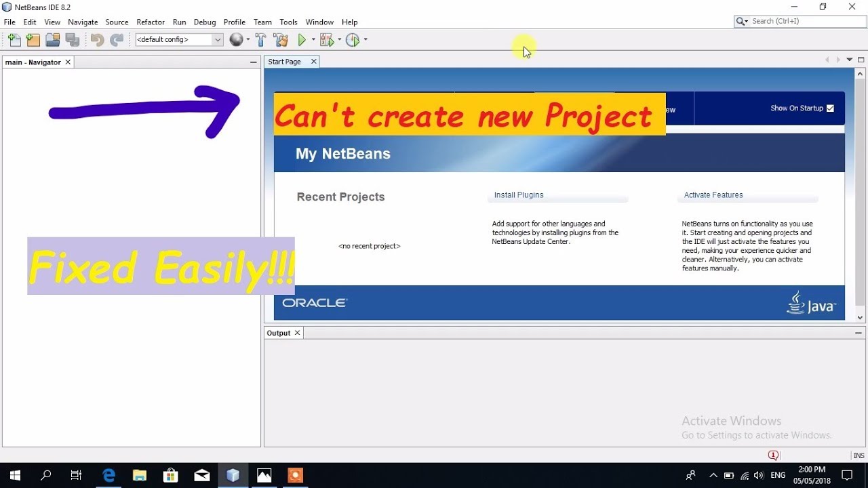The image size is (868, 488).
Task: Open Microsoft Edge from the taskbar
Action: (108, 475)
